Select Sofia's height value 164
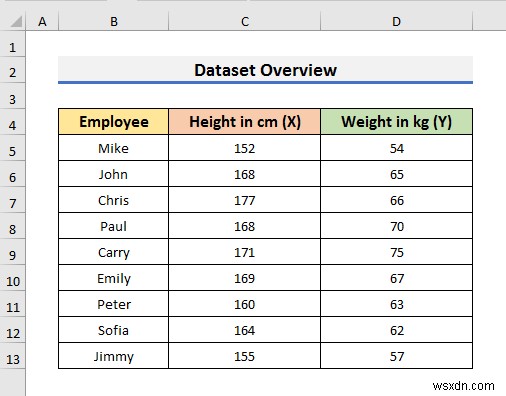The width and height of the screenshot is (506, 396). point(245,330)
